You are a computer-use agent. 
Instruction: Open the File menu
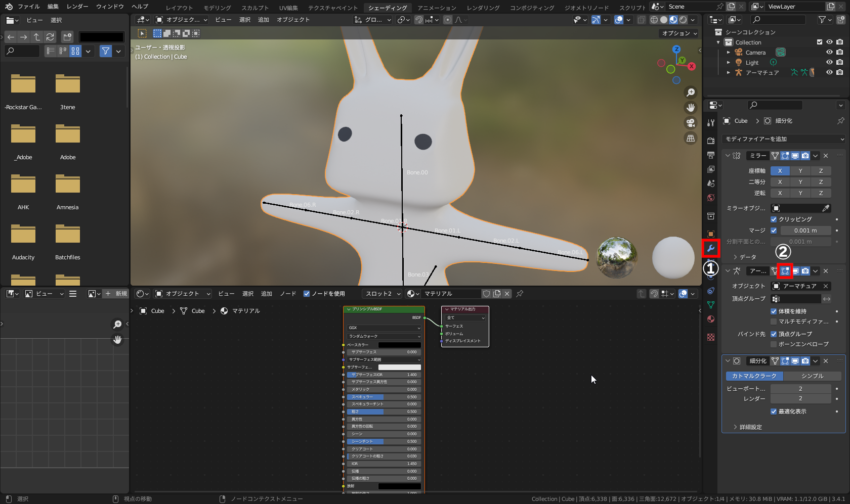point(29,7)
